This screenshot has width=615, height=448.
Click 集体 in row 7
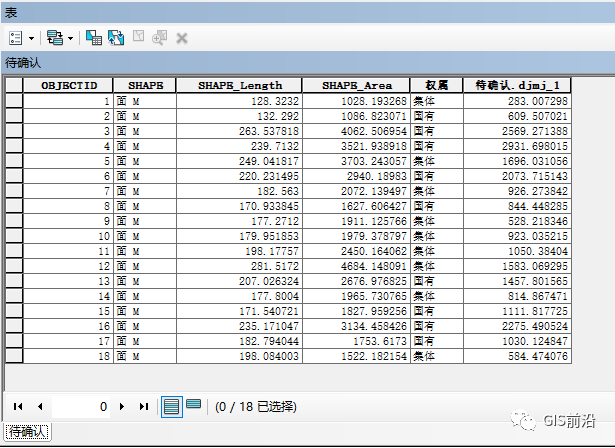424,191
